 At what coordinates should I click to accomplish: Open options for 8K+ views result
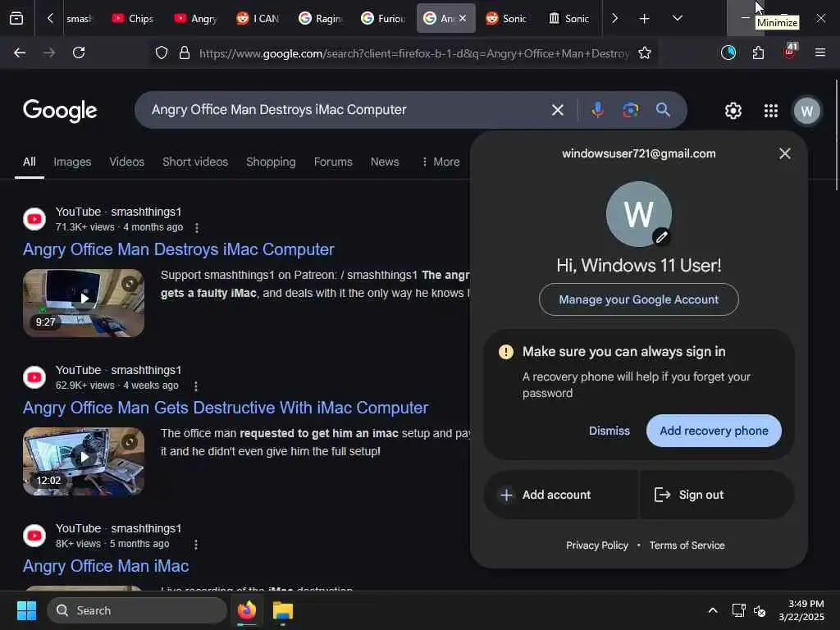coord(196,545)
